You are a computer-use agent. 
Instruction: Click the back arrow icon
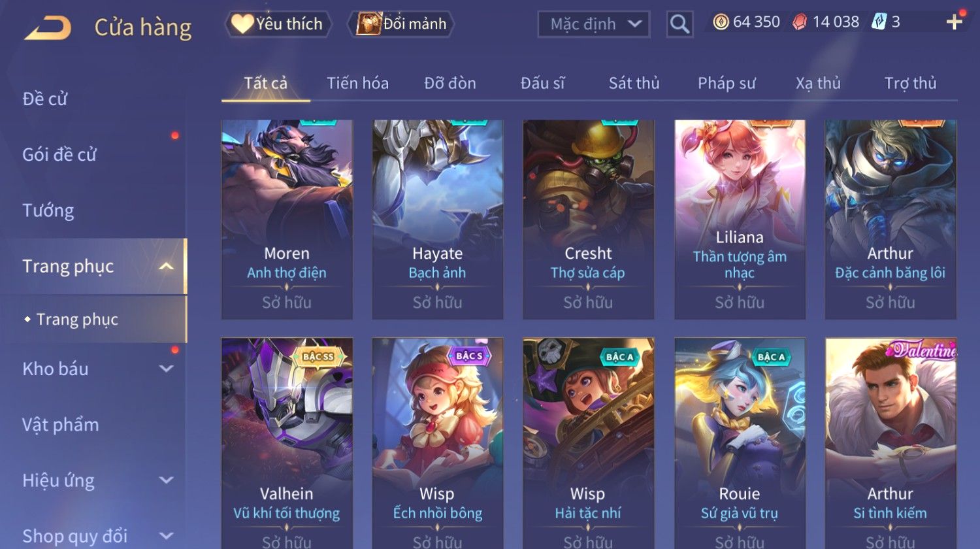click(x=48, y=28)
